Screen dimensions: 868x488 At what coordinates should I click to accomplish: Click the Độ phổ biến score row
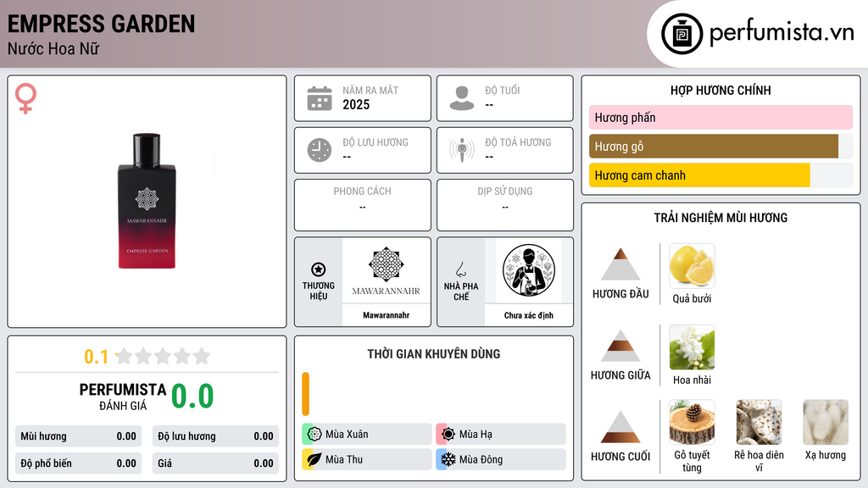click(x=78, y=463)
